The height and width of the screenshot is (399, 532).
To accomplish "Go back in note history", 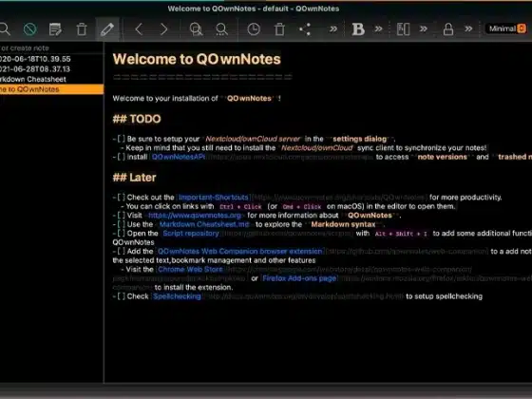I will pos(139,29).
